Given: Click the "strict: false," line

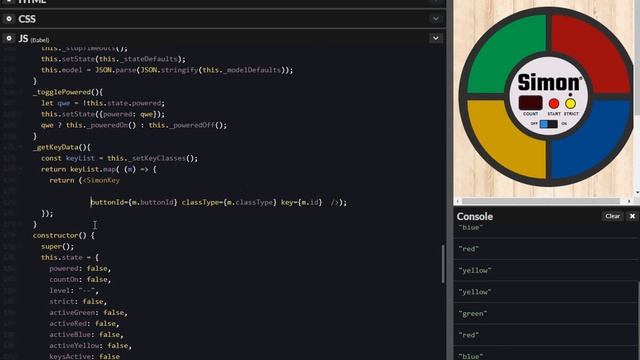Looking at the screenshot, I should [78, 302].
